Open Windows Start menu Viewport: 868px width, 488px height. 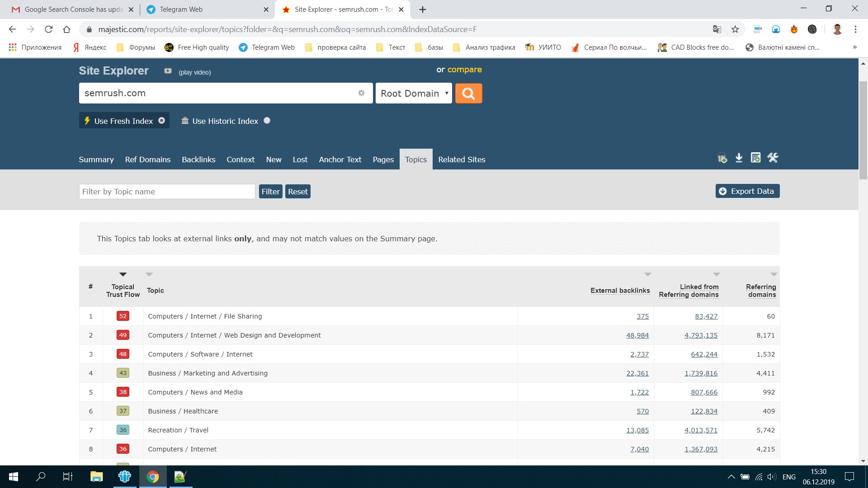(x=14, y=477)
